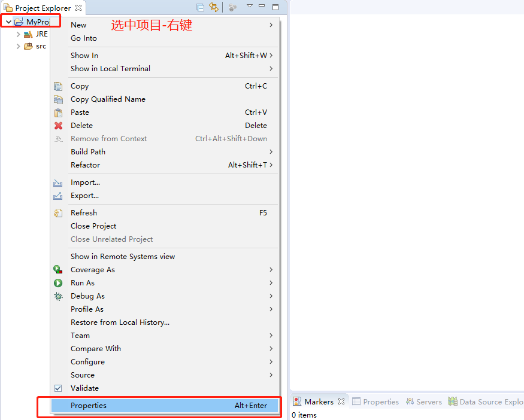524x420 pixels.
Task: Expand the Build Path submenu arrow
Action: point(271,151)
